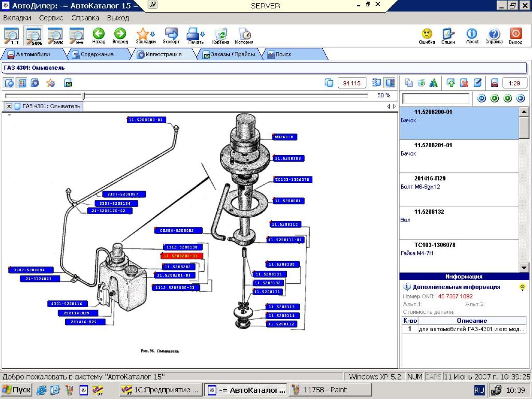Click the Экспорт export icon
The height and width of the screenshot is (399, 532).
[x=171, y=34]
